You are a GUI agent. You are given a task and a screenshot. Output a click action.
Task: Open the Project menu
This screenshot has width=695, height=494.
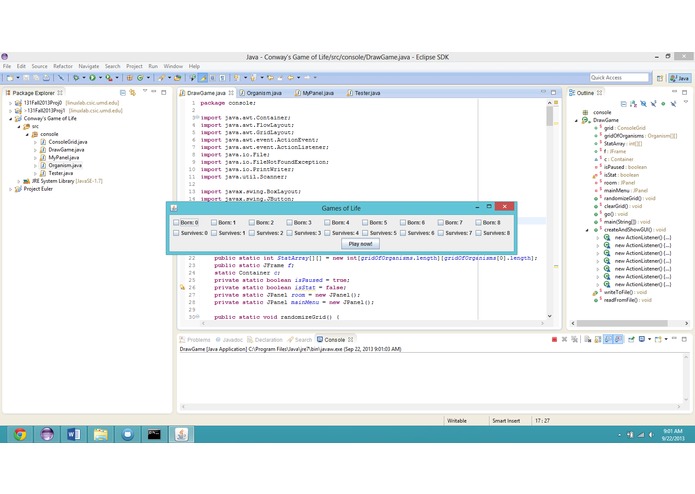click(x=134, y=66)
